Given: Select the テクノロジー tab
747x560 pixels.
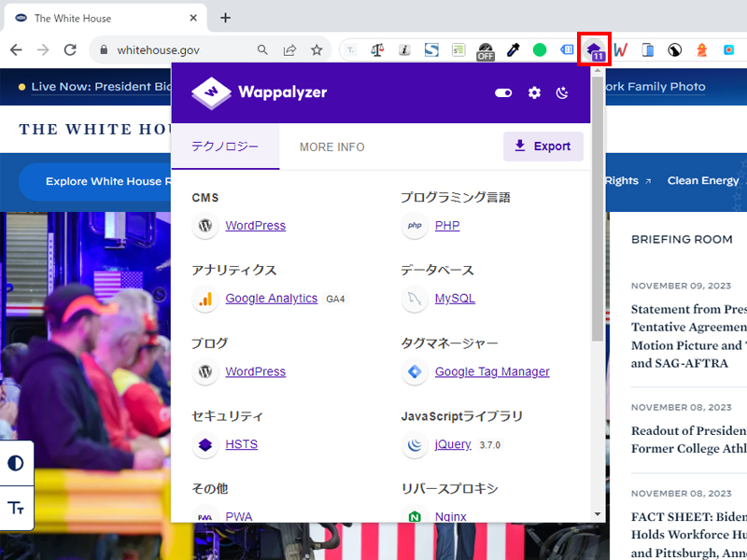Looking at the screenshot, I should [x=225, y=147].
